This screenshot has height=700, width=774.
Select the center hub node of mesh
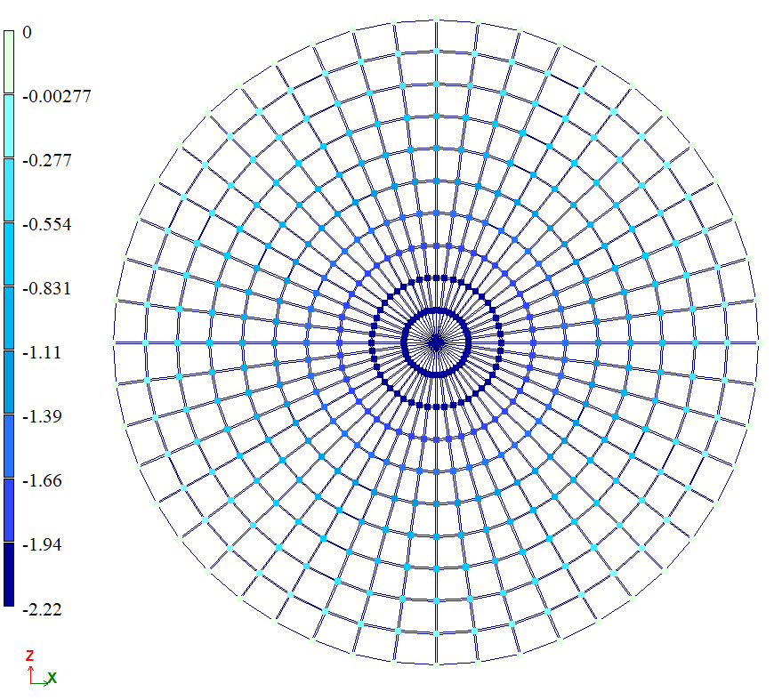click(x=436, y=342)
